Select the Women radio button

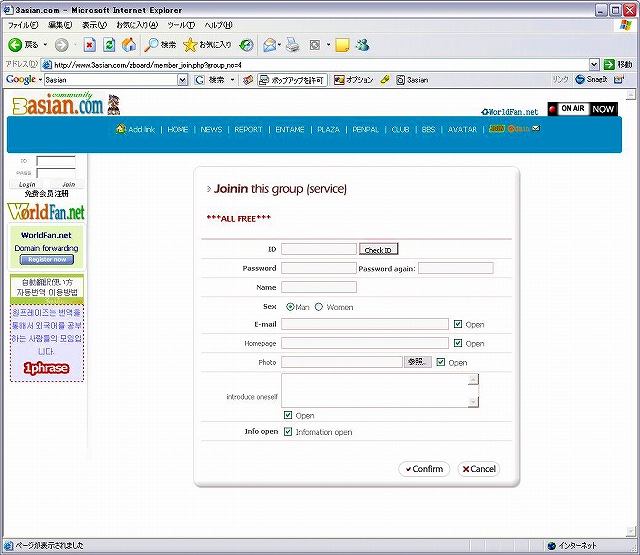pyautogui.click(x=319, y=307)
